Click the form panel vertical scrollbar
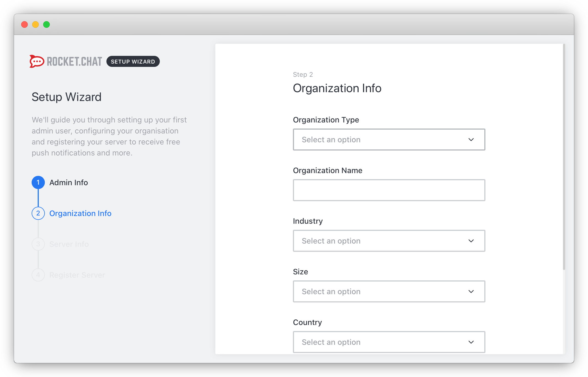 coord(564,157)
